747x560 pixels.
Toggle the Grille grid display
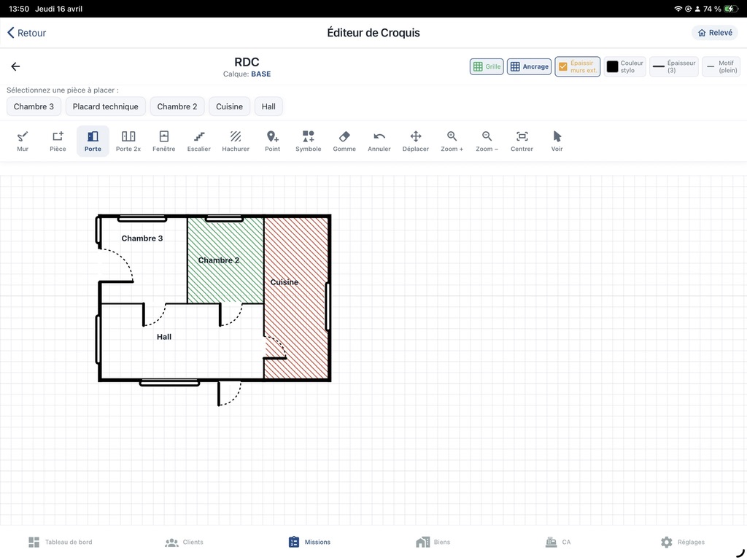point(487,67)
